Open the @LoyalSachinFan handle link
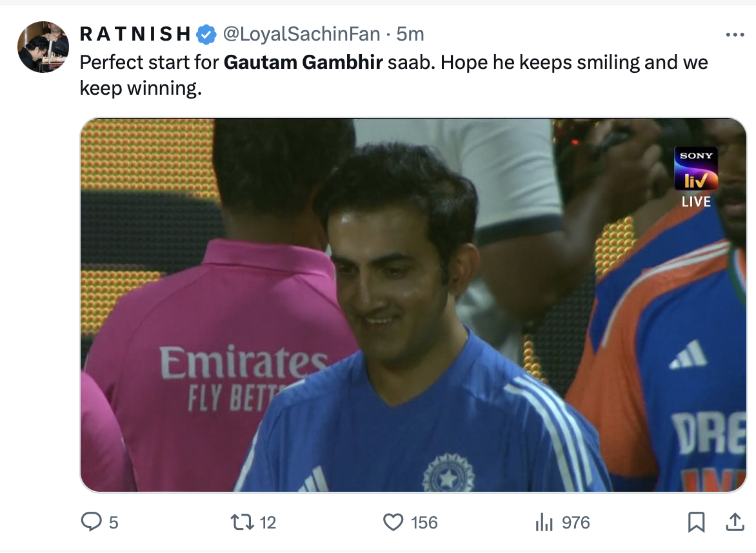Viewport: 756px width, 553px height. [x=301, y=34]
